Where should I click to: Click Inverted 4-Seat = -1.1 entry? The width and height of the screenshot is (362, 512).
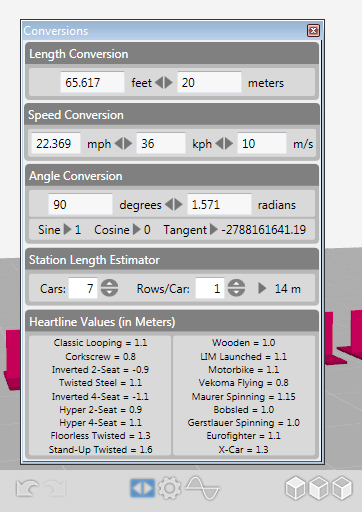tap(100, 396)
